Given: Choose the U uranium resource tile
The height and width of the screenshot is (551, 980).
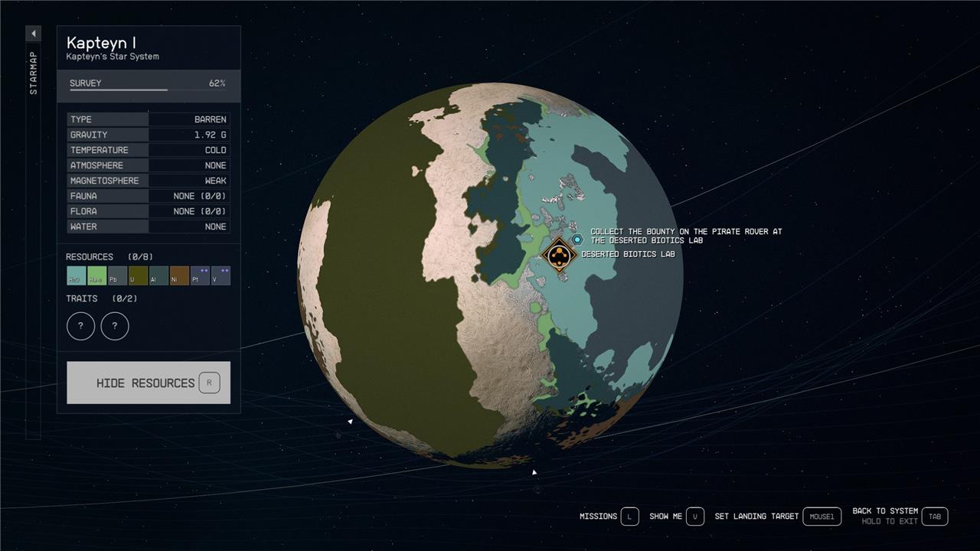Looking at the screenshot, I should [138, 275].
